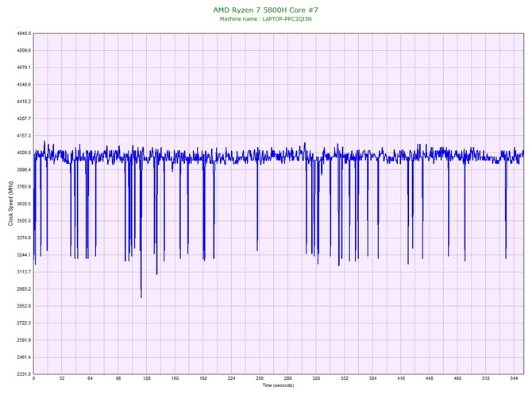Click the Clock Speed (MHz) axis label
Screen dimensions: 532x399
click(10, 203)
